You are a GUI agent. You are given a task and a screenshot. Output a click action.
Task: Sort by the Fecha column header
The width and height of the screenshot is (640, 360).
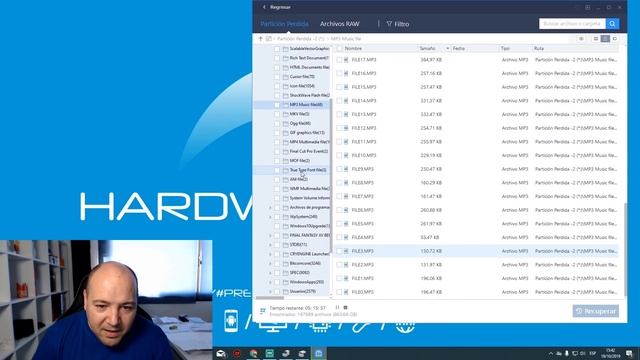tap(459, 49)
